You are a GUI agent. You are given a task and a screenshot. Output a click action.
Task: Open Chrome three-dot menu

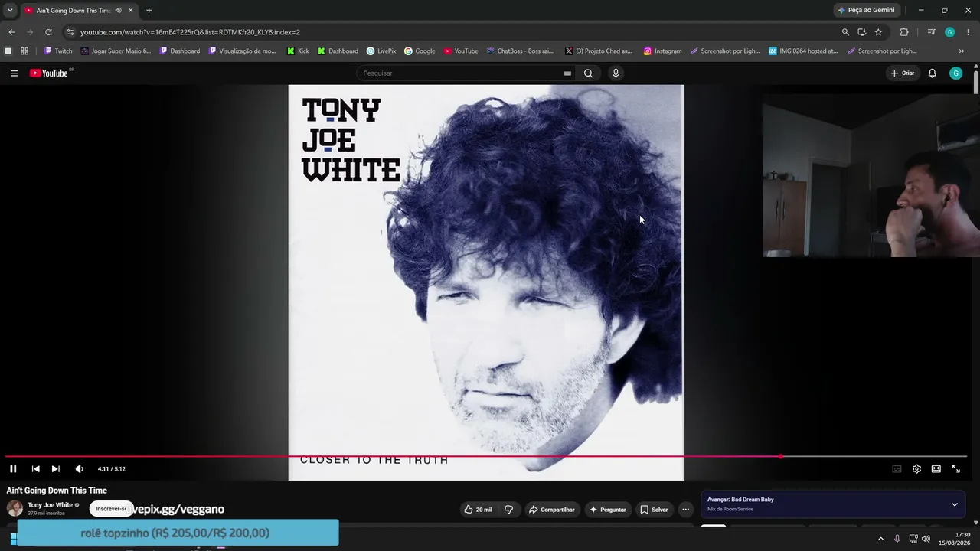point(969,32)
